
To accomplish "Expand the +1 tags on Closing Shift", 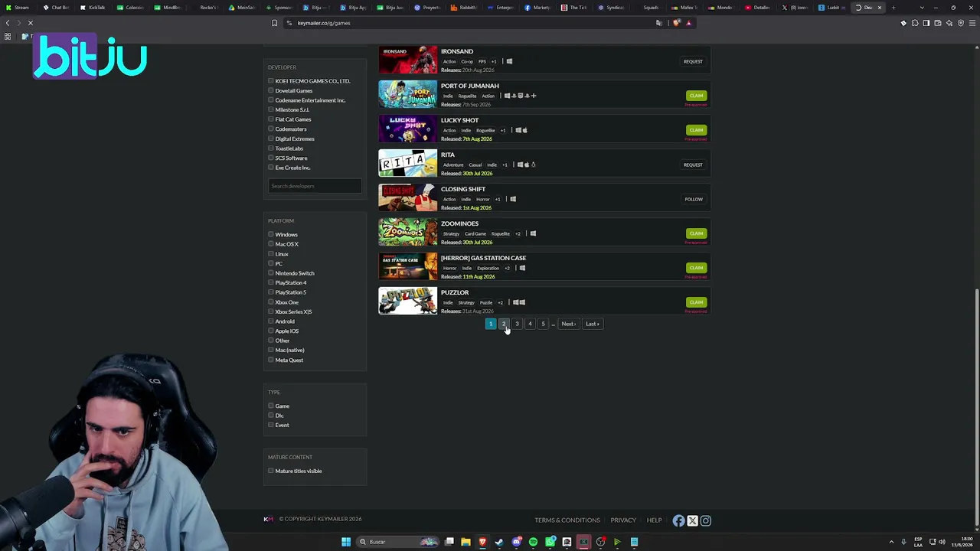I will [498, 199].
